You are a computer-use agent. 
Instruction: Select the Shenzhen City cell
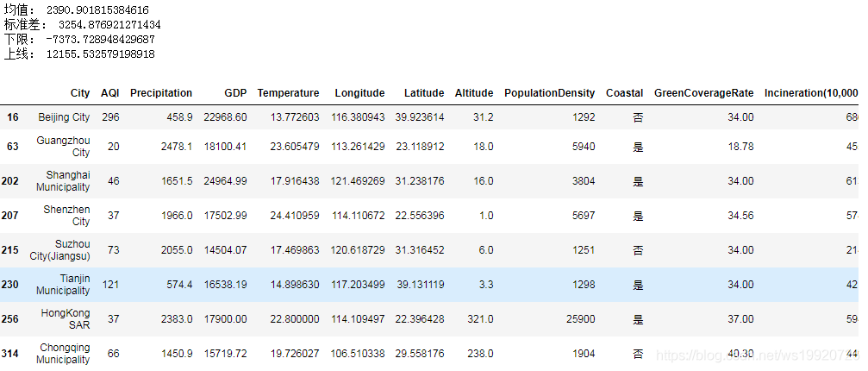66,216
